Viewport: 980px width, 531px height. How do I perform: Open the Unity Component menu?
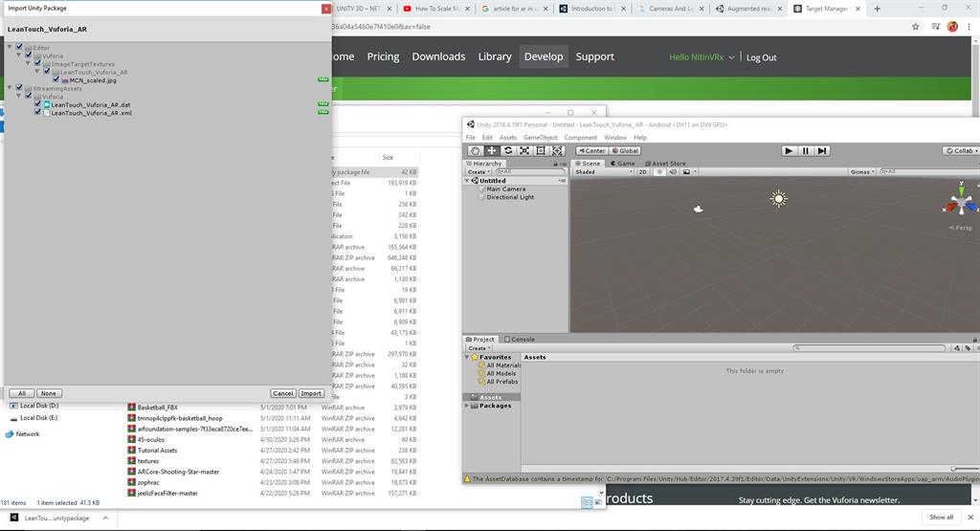tap(581, 138)
